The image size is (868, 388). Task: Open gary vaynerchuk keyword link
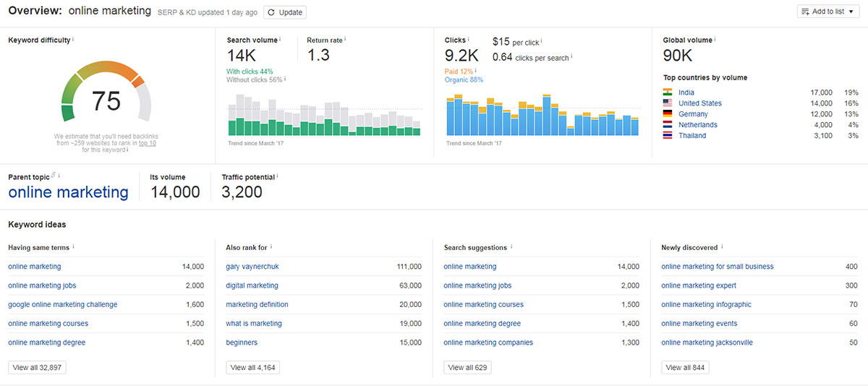pos(252,267)
